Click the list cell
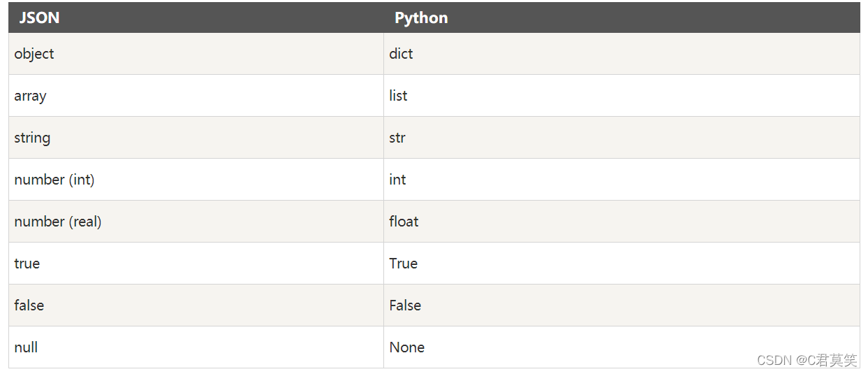868x374 pixels. tap(621, 96)
